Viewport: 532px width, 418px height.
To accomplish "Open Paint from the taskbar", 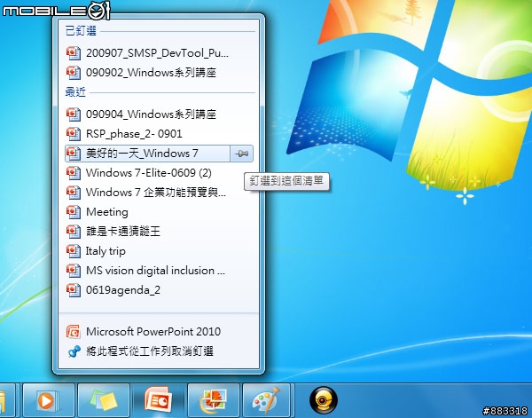I will [x=267, y=401].
